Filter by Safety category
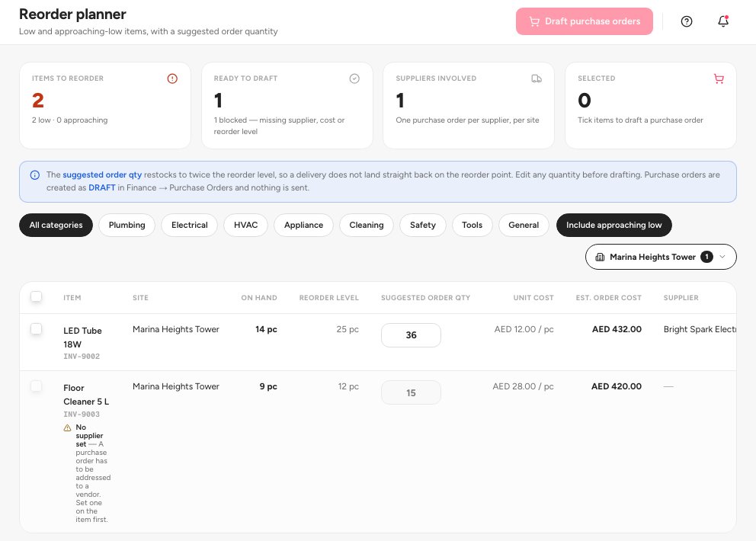756x541 pixels. (423, 226)
